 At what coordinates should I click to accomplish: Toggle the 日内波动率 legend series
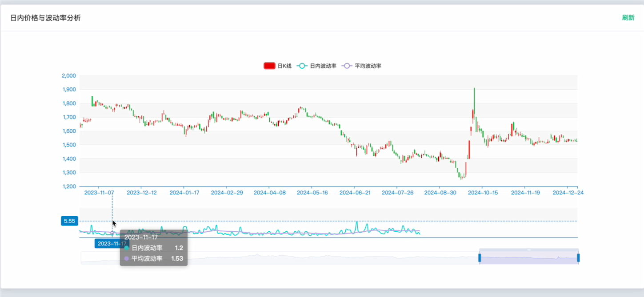pyautogui.click(x=316, y=66)
